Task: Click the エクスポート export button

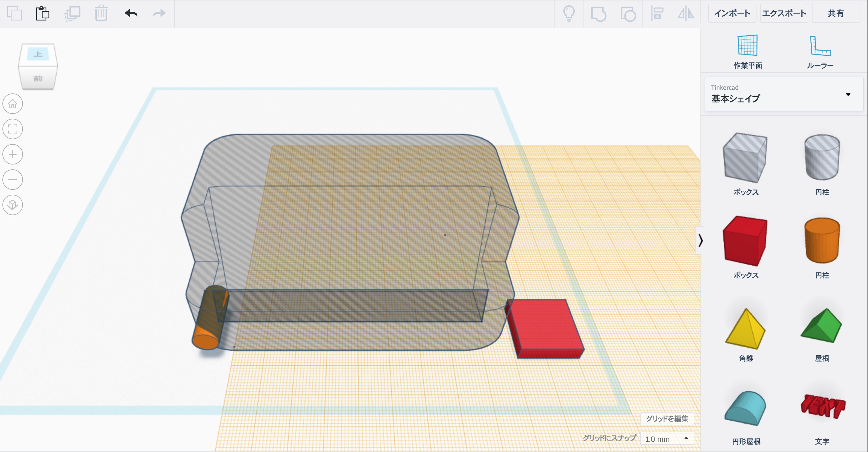Action: tap(784, 14)
